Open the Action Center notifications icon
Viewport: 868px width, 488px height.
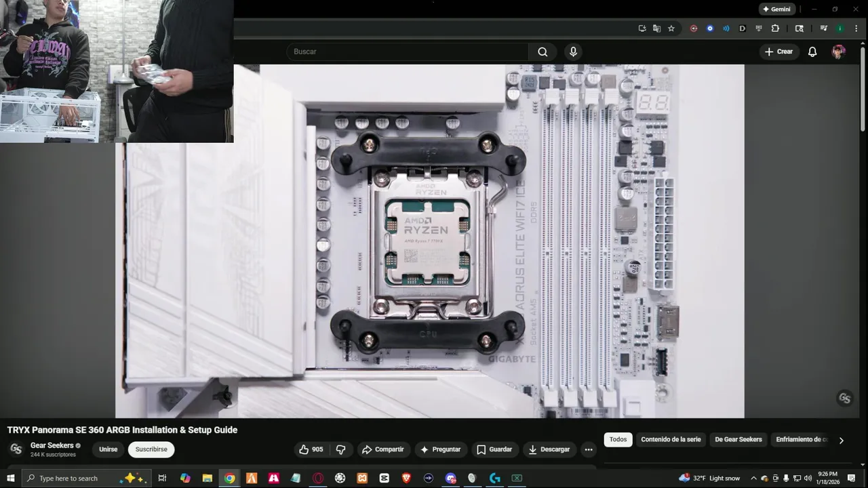point(852,479)
